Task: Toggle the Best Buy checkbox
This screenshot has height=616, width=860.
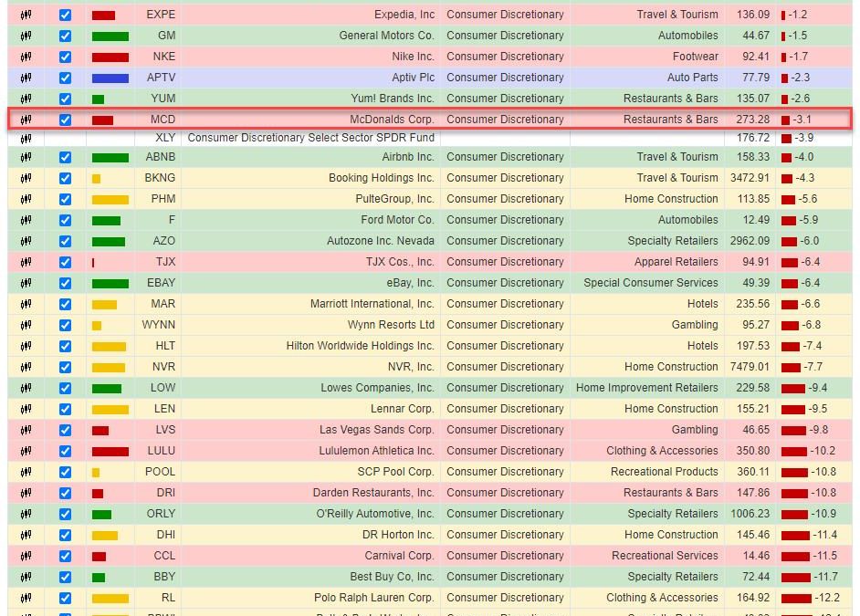Action: 65,577
